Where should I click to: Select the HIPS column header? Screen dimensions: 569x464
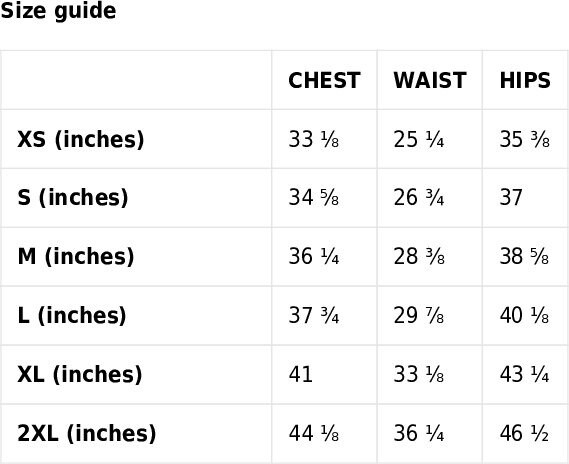click(525, 80)
